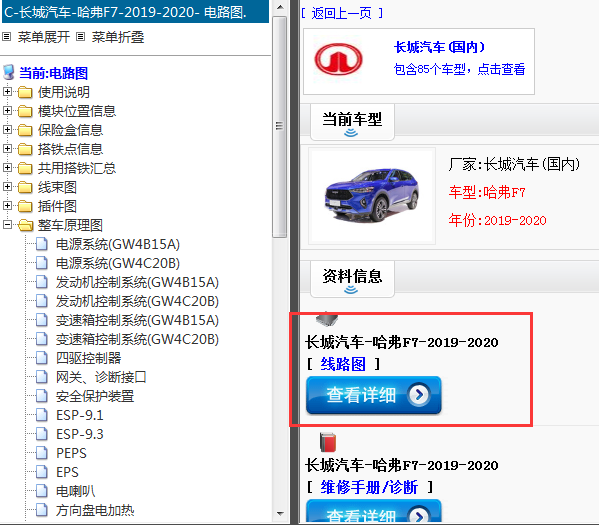
Task: Click document icon beside 四驱控制器
Action: [42, 358]
